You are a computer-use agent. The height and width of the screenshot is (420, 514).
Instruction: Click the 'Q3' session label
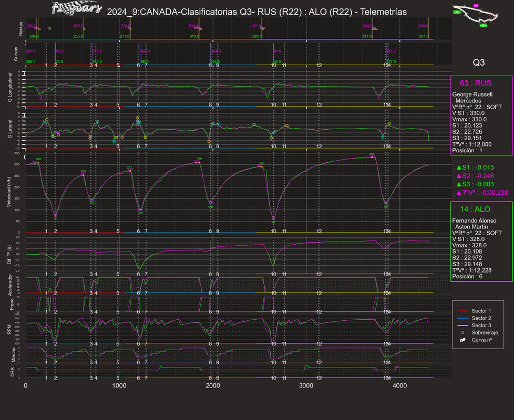[x=479, y=62]
